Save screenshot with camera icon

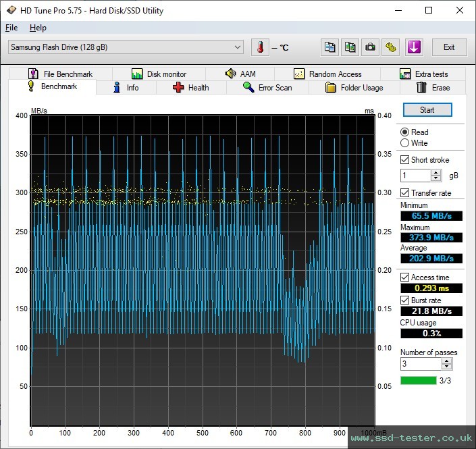click(x=370, y=47)
